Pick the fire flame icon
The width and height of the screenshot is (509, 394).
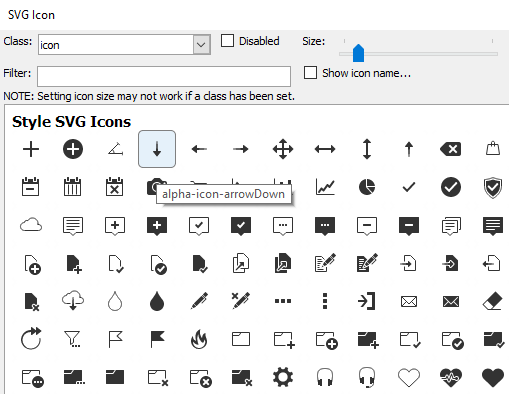click(199, 339)
